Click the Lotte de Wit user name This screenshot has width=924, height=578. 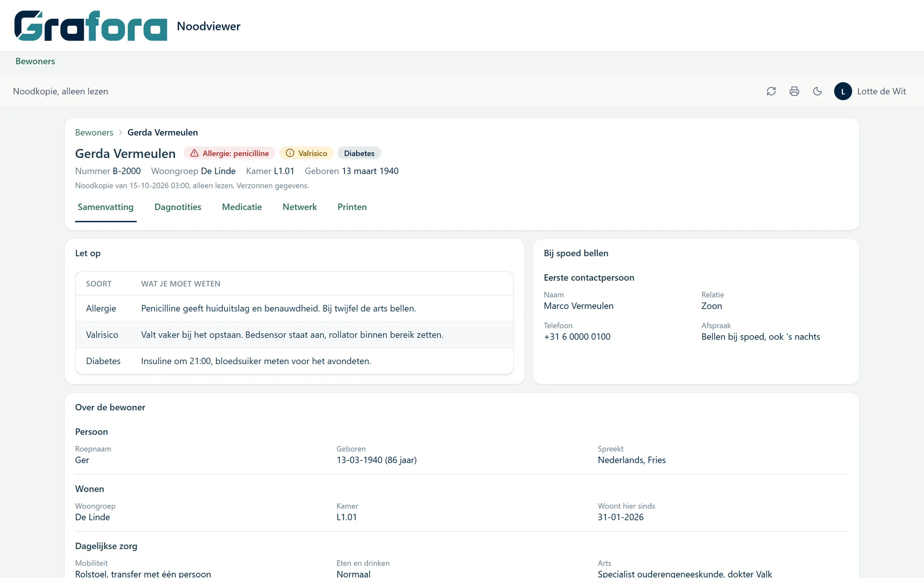pos(881,92)
